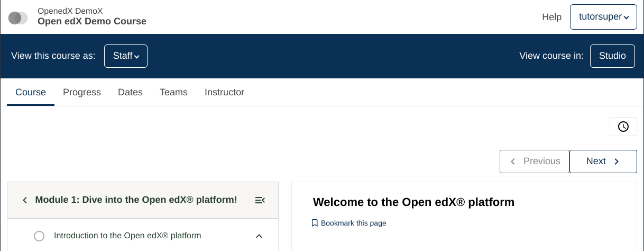This screenshot has width=644, height=251.
Task: Click the 'View this course as:' label
Action: tap(53, 56)
